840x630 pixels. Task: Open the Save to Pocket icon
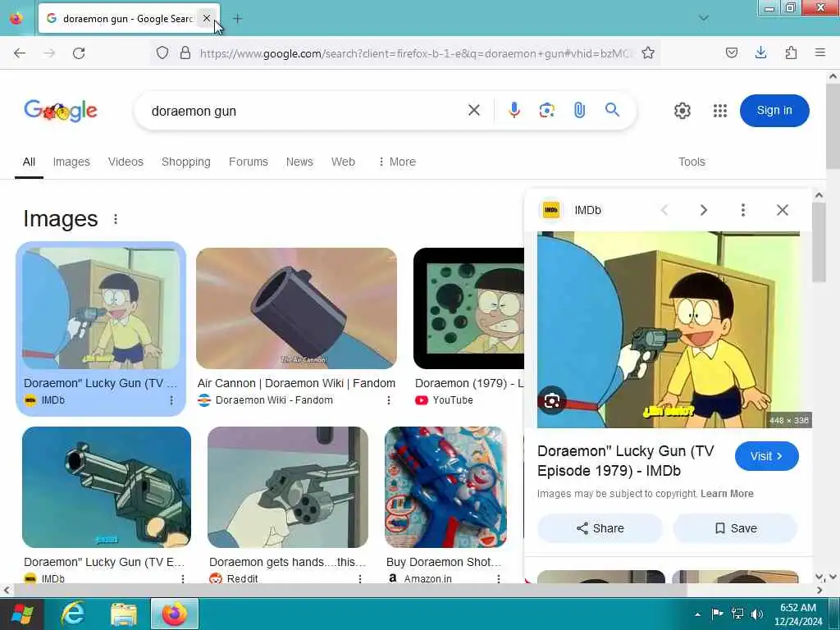(731, 53)
